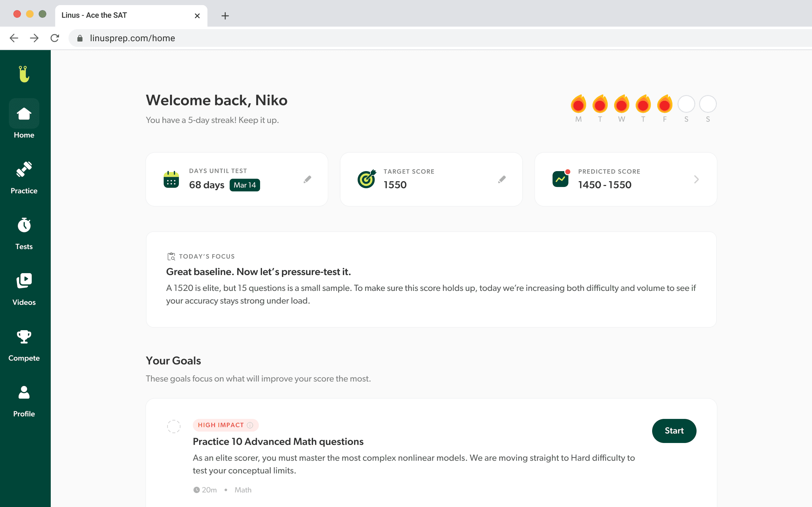This screenshot has height=507, width=812.
Task: Click Friday's flame streak indicator
Action: pos(665,104)
